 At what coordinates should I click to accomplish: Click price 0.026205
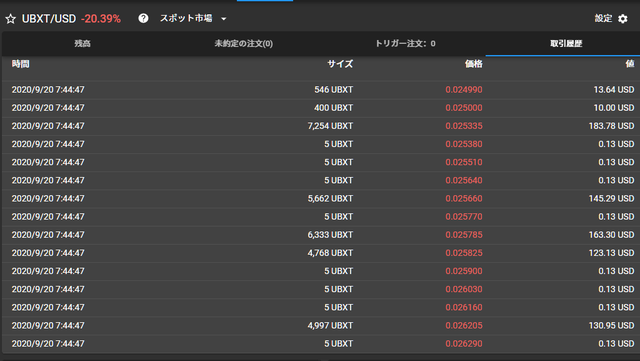(x=464, y=325)
